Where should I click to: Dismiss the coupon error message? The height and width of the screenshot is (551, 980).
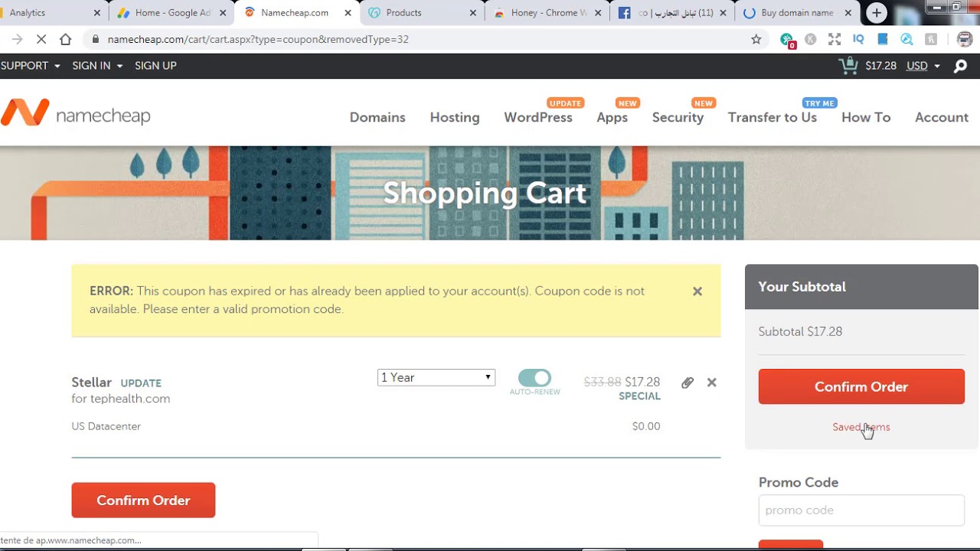coord(697,292)
